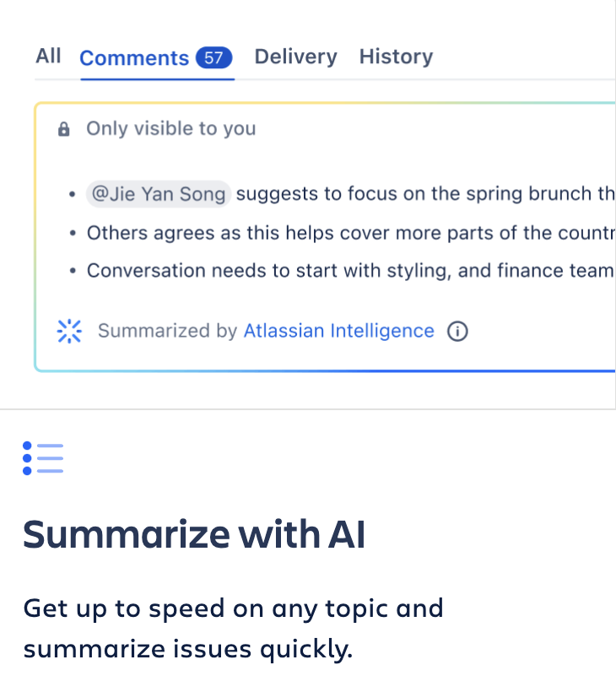The height and width of the screenshot is (692, 616).
Task: Switch to the Comments tab
Action: (134, 58)
